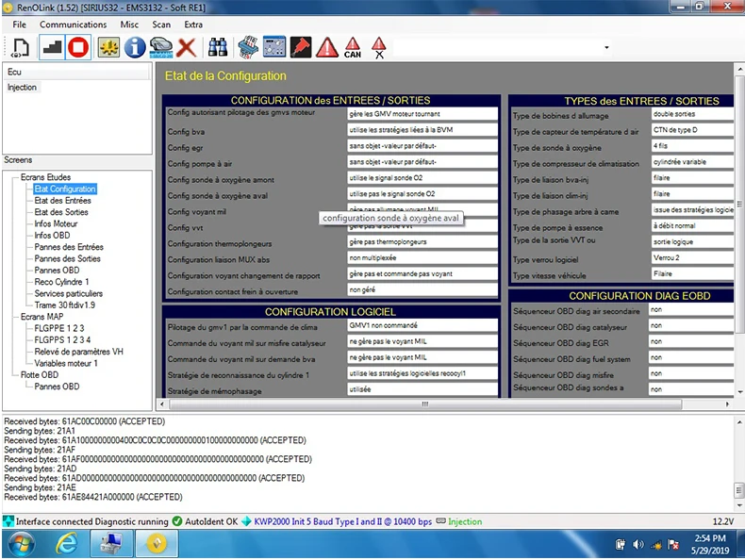Select Injection in the Ecu list
Viewport: 745px width, 560px height.
click(22, 87)
